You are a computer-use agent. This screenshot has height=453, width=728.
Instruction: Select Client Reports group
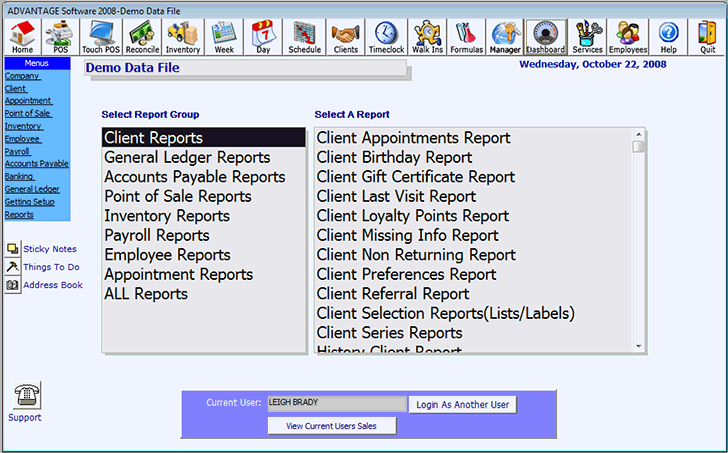204,138
